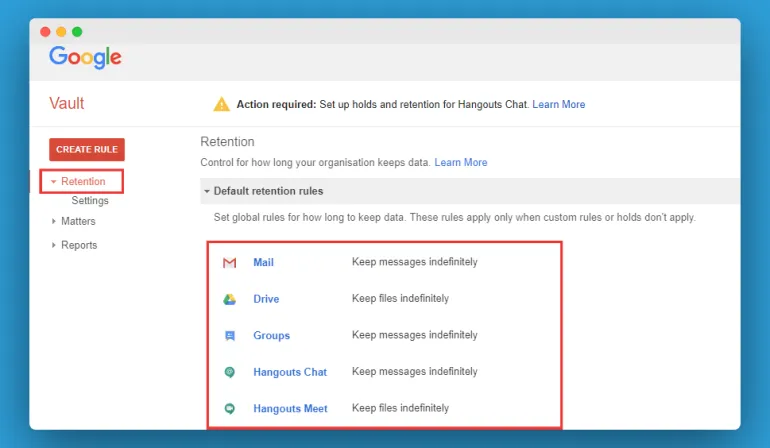Image resolution: width=770 pixels, height=448 pixels.
Task: Select Reports in the sidebar
Action: click(x=79, y=245)
